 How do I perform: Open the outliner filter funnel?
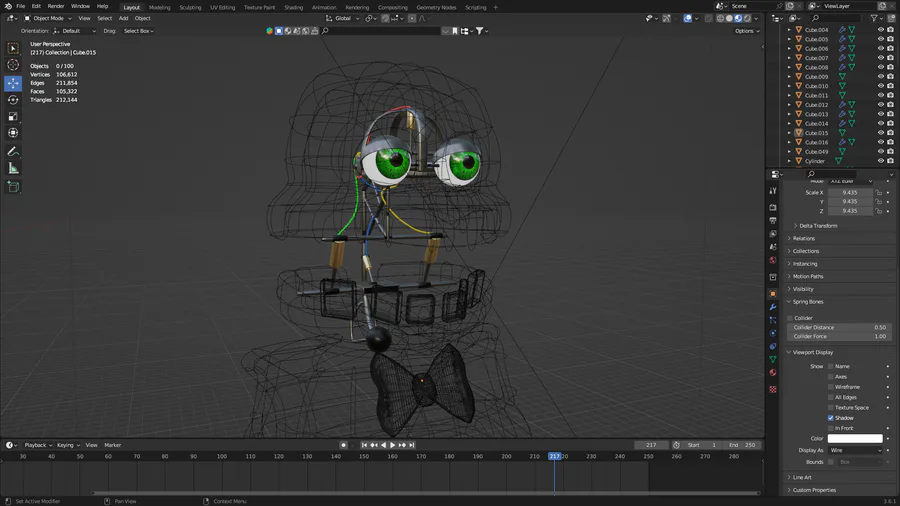tap(874, 18)
